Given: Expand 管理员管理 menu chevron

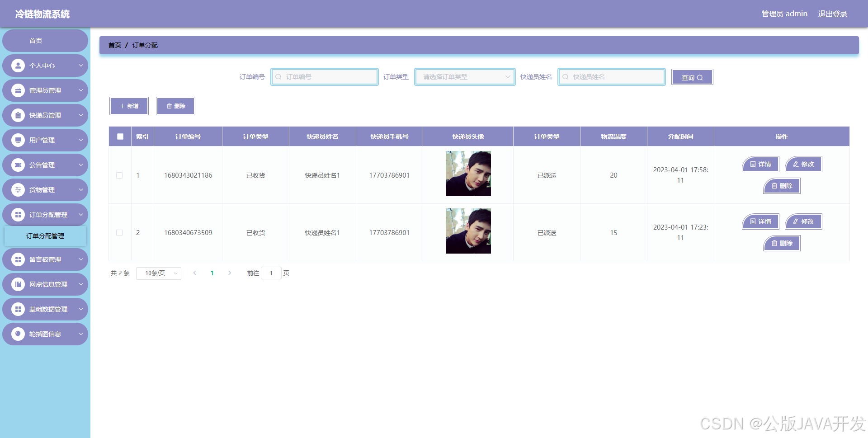Looking at the screenshot, I should pos(81,90).
